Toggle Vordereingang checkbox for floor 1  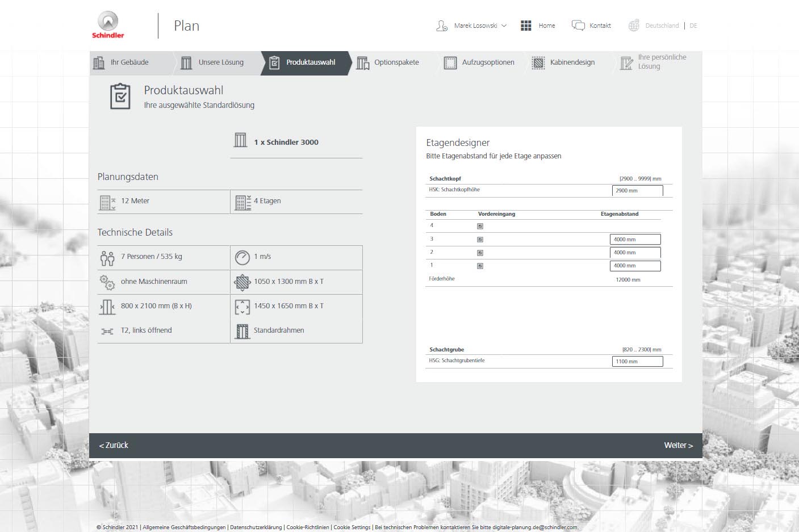coord(480,266)
